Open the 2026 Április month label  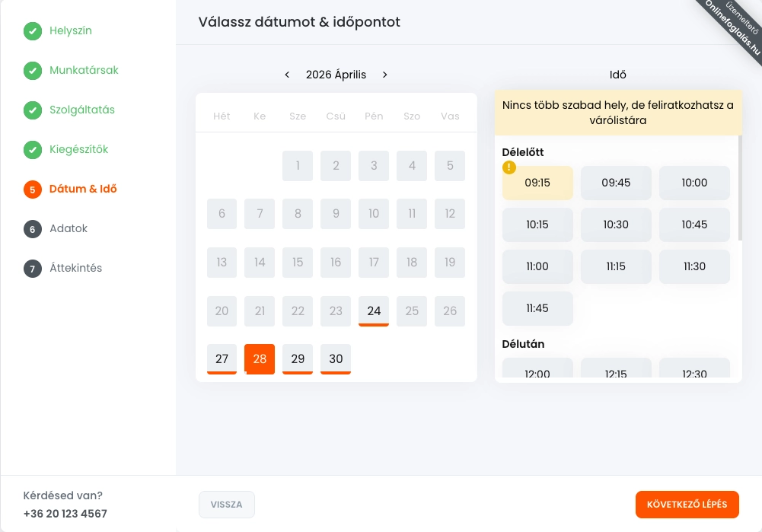point(336,75)
